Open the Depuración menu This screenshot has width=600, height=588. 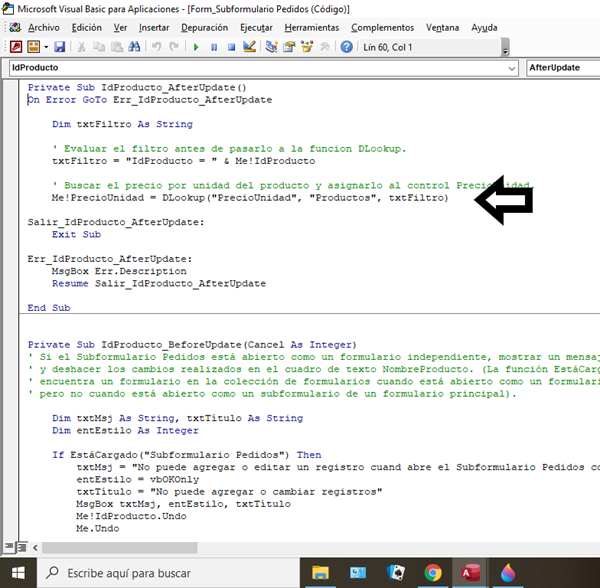click(210, 27)
